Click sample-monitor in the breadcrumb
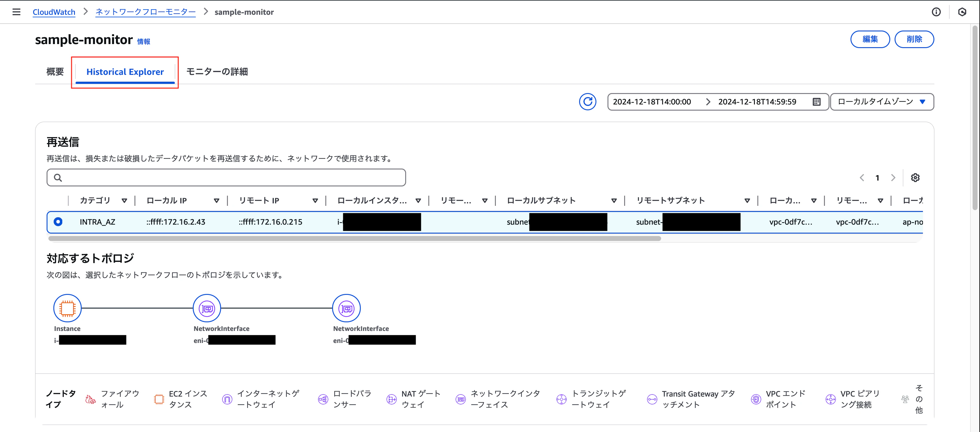 tap(244, 12)
